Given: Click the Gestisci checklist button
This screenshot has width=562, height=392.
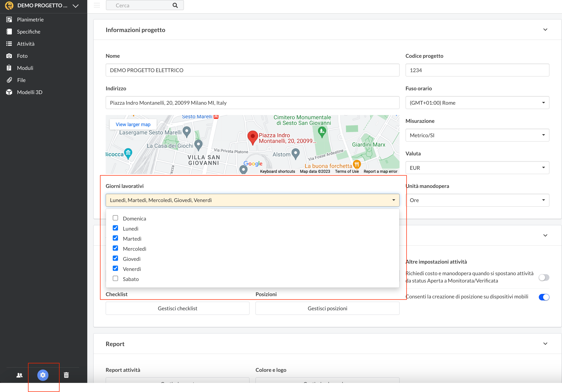Looking at the screenshot, I should coord(178,308).
